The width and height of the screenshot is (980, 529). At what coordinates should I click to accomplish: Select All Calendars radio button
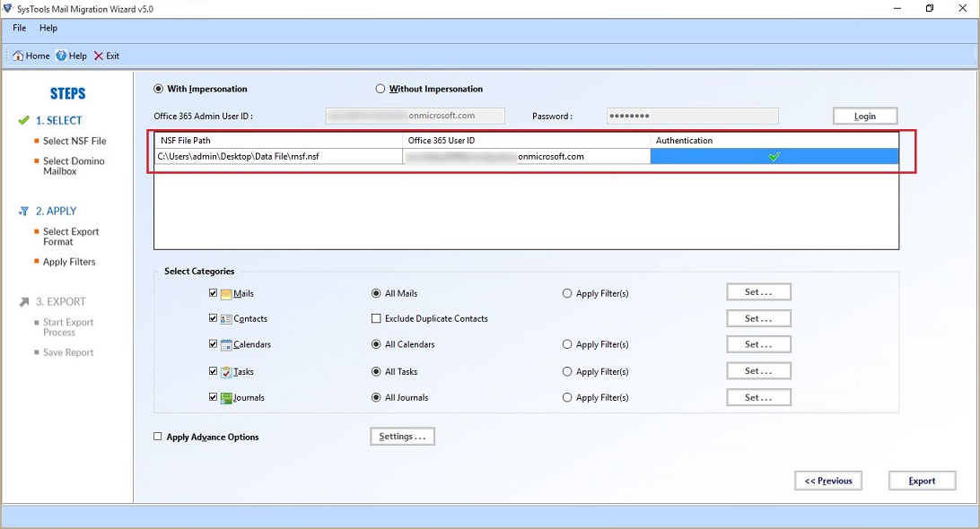pos(376,344)
